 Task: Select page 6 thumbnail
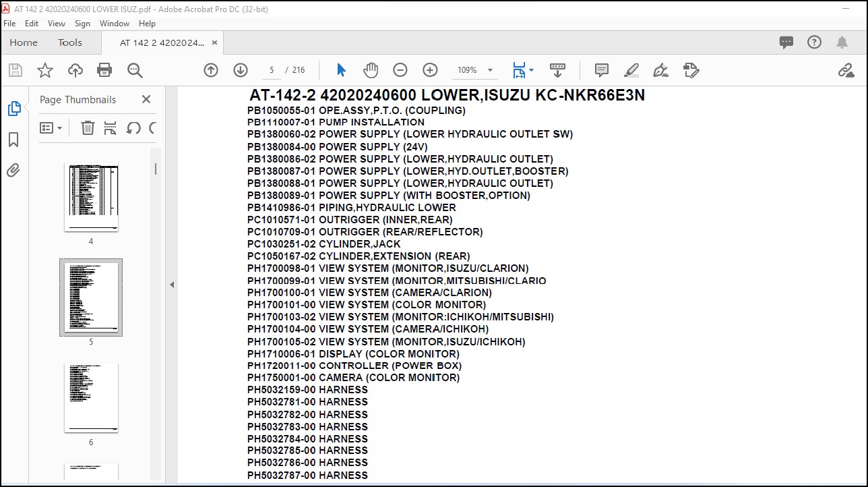(91, 398)
